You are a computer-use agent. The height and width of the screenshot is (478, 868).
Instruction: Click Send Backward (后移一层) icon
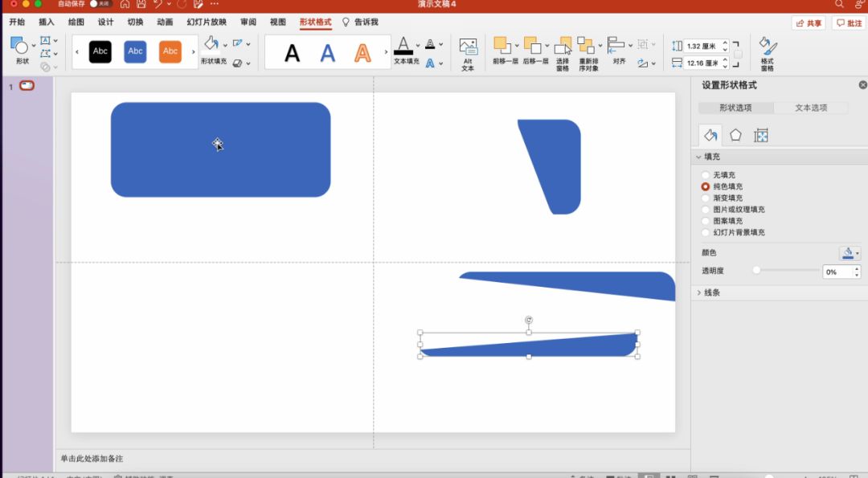(532, 45)
